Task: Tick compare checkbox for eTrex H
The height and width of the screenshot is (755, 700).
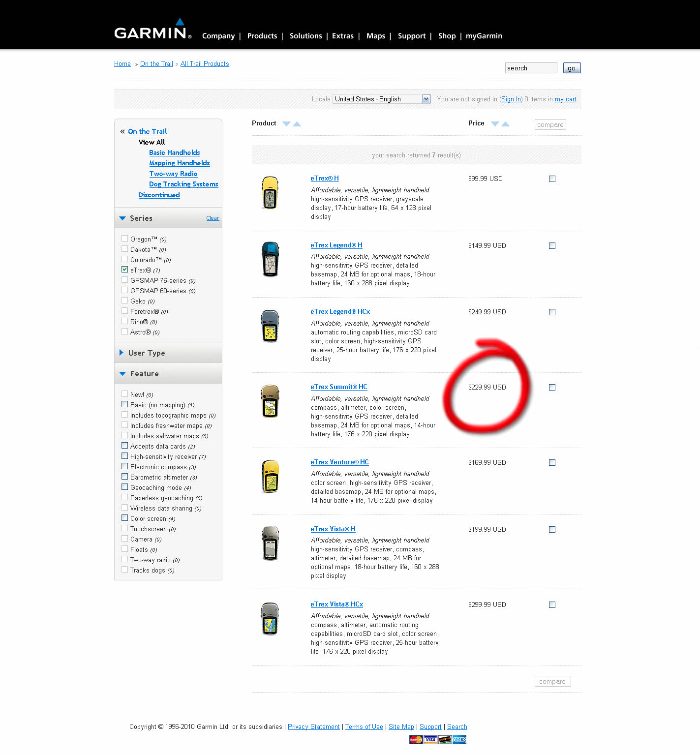Action: click(552, 179)
